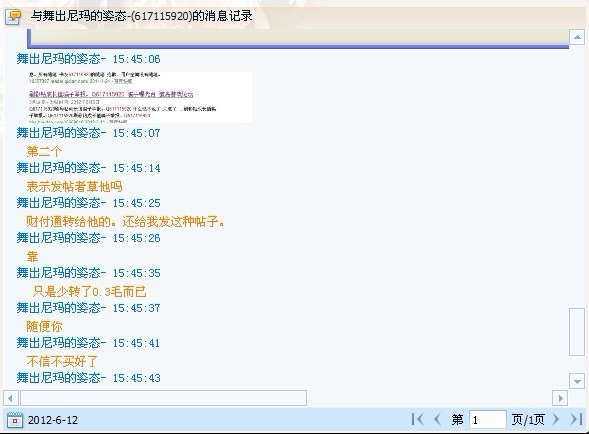Click the page number input field
The width and height of the screenshot is (589, 434).
[x=487, y=419]
